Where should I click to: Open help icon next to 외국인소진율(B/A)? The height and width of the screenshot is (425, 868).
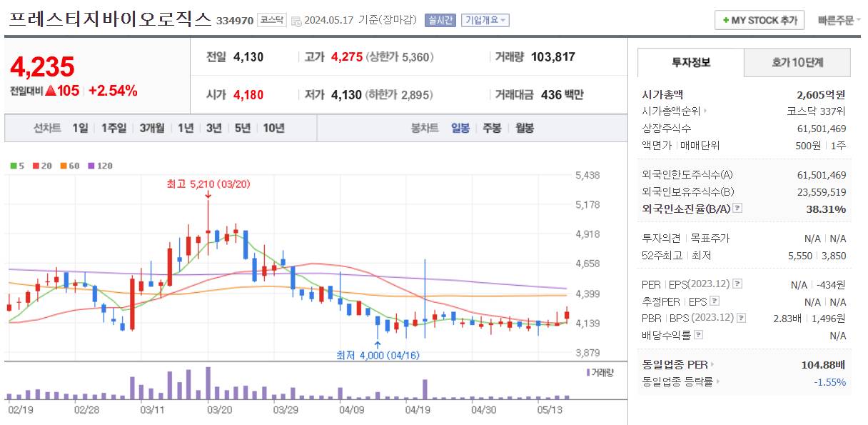tap(737, 209)
